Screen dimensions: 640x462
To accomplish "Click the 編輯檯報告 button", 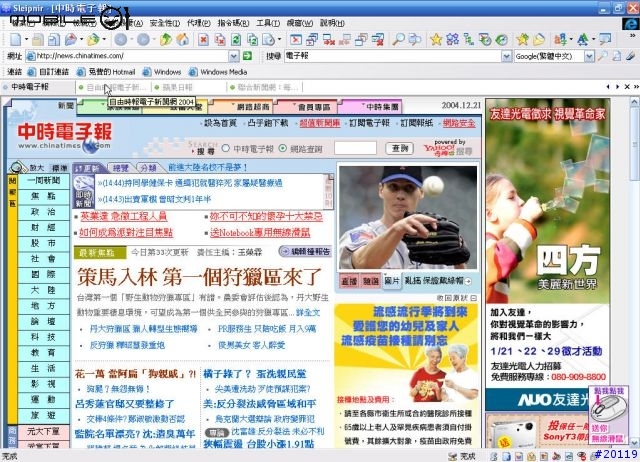I will click(306, 251).
